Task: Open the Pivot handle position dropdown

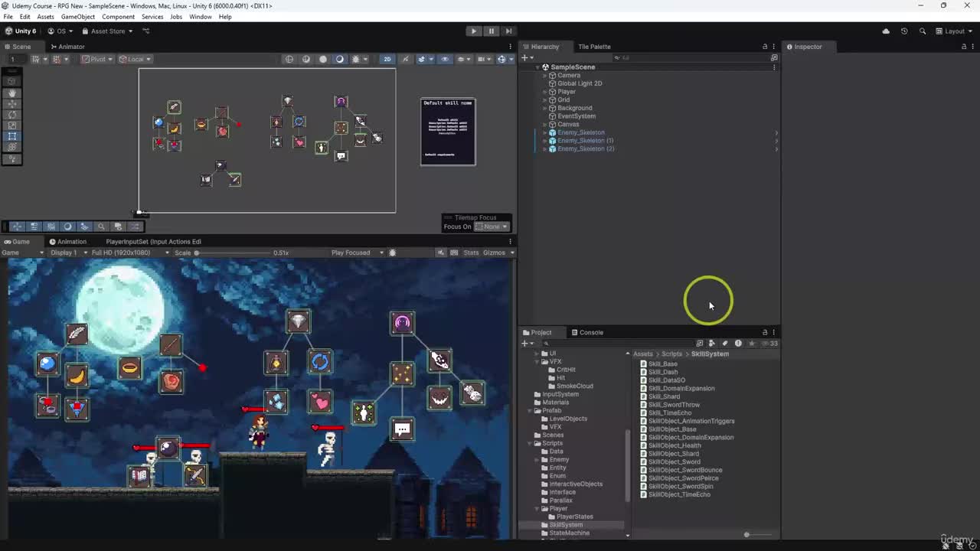Action: [96, 59]
